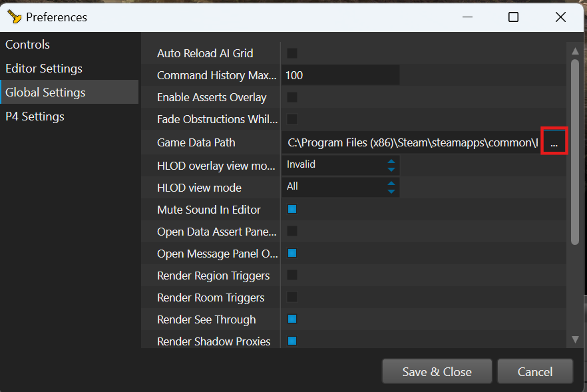587x392 pixels.
Task: Select P4 Settings in the sidebar
Action: click(x=35, y=116)
